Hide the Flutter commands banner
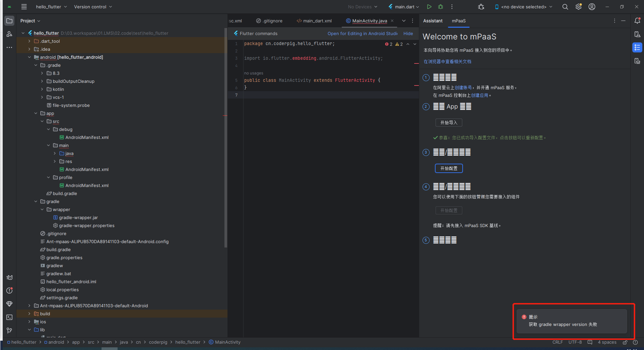 (408, 33)
